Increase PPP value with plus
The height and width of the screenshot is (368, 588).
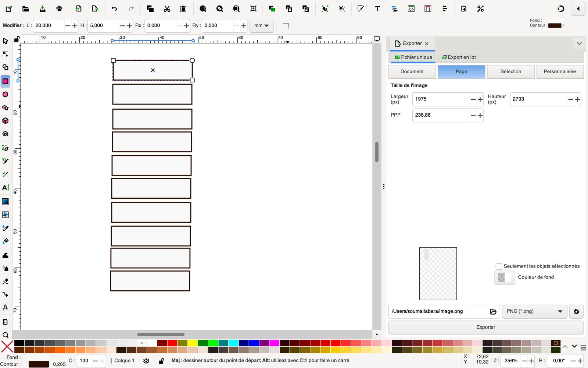pos(480,116)
